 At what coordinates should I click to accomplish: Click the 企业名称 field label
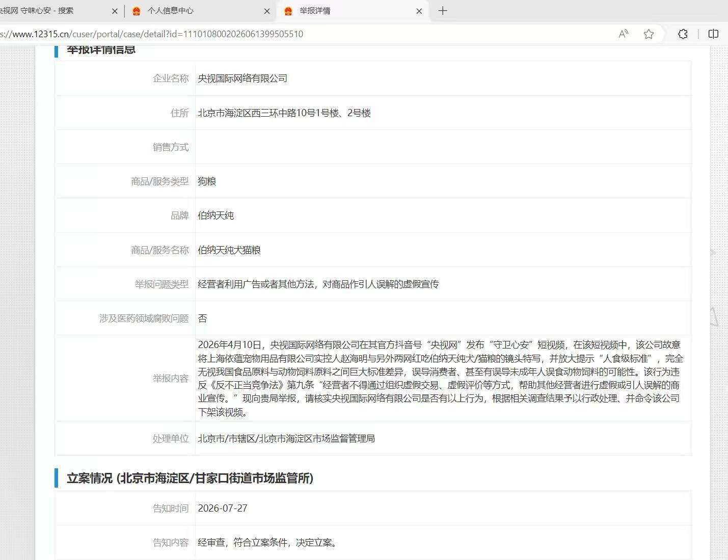(171, 78)
